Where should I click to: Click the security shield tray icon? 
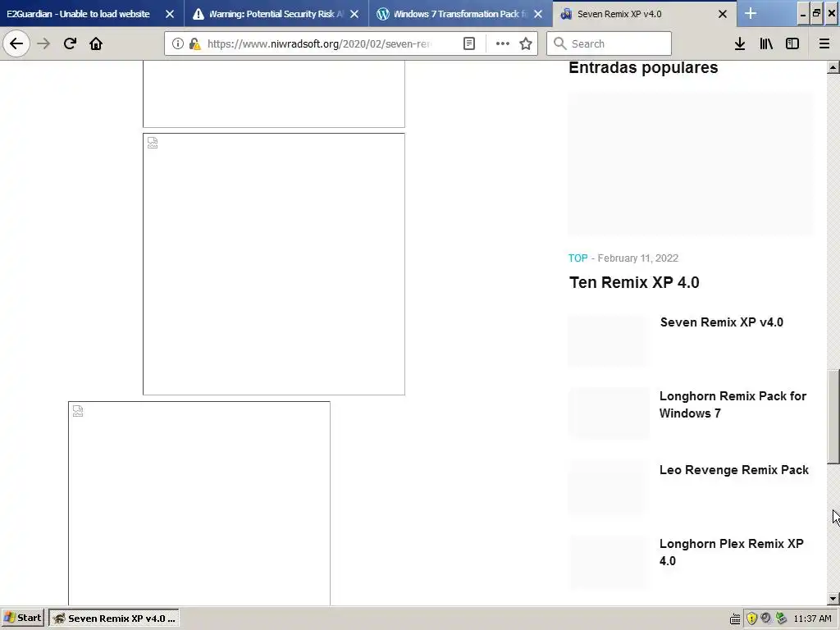tap(751, 619)
